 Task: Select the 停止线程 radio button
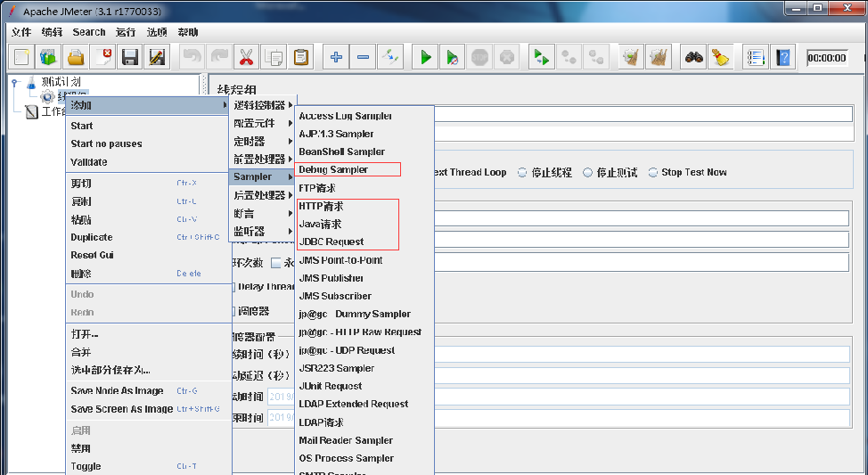coord(522,173)
